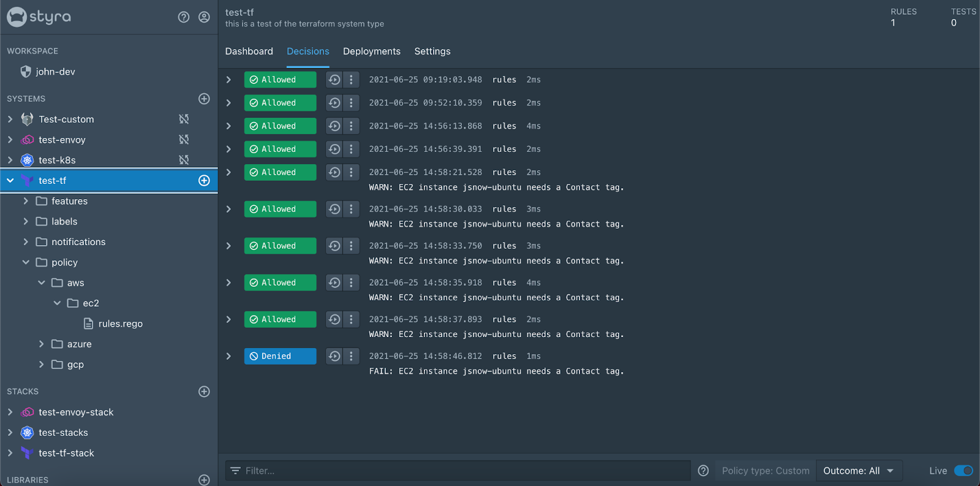This screenshot has width=980, height=486.
Task: Collapse the policy folder
Action: coord(26,262)
